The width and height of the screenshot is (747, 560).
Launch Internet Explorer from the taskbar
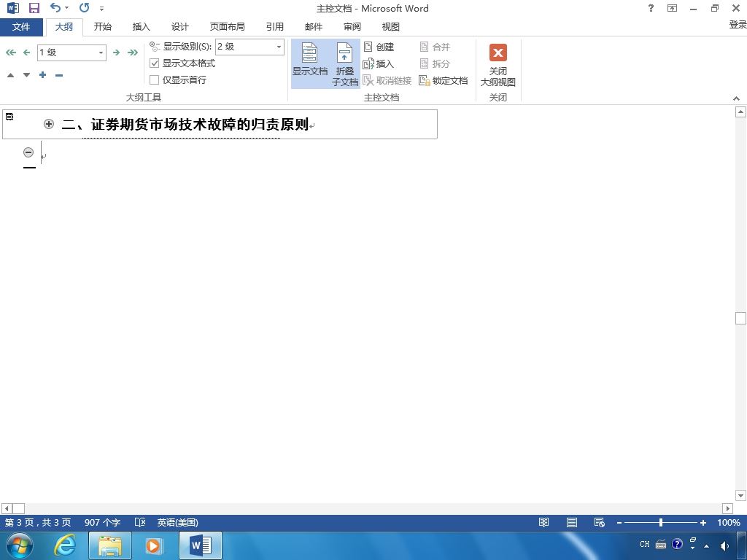64,545
